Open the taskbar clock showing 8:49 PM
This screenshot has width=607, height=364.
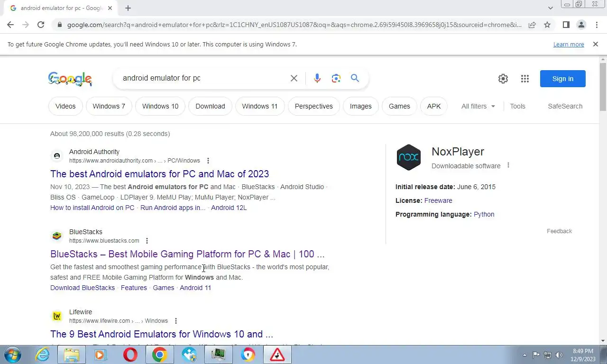pyautogui.click(x=583, y=355)
